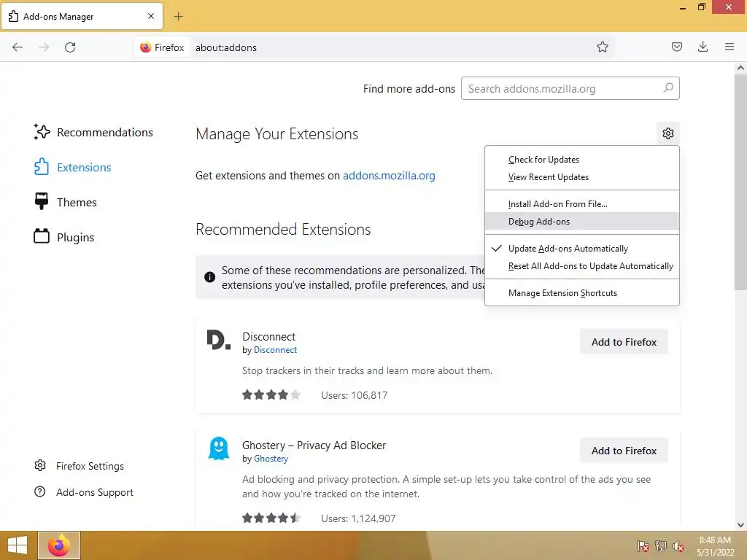
Task: Click the Ghostery ghost logo
Action: pos(219,448)
